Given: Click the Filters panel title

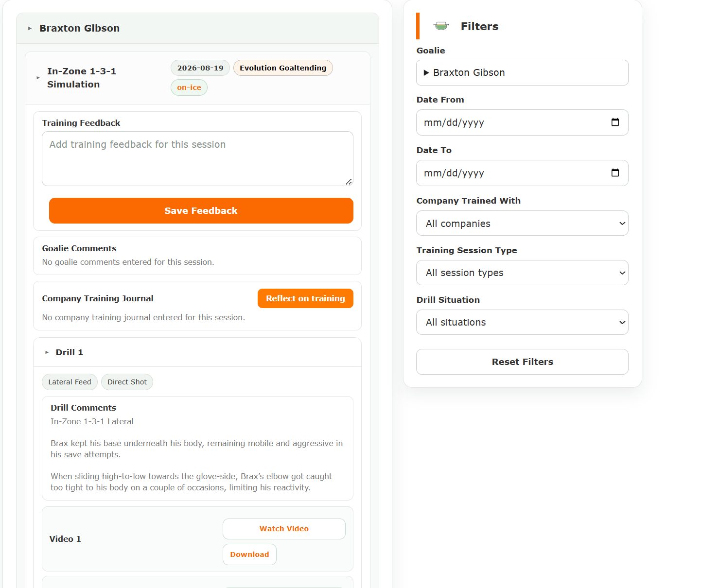Looking at the screenshot, I should (480, 26).
